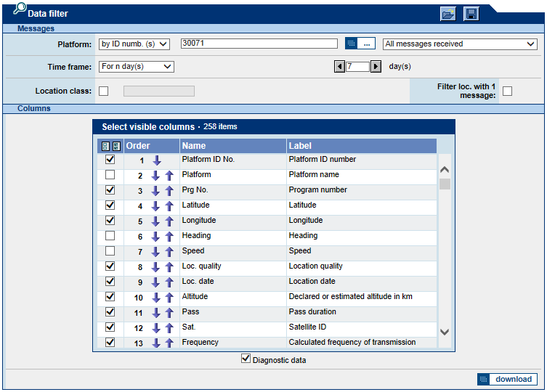Click the Order column header
547x392 pixels.
152,146
